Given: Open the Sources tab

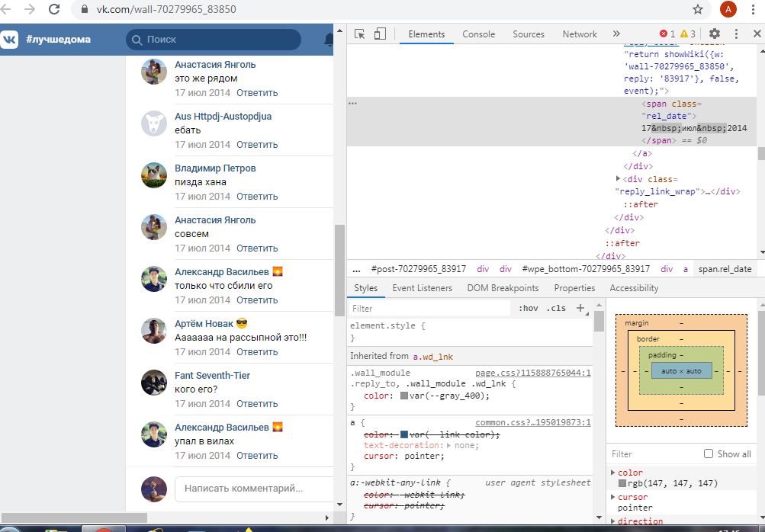Looking at the screenshot, I should click(x=529, y=34).
